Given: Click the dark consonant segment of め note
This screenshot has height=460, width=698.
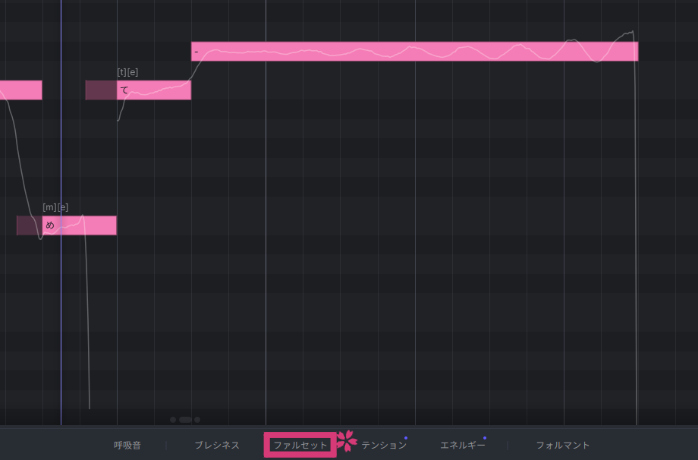Looking at the screenshot, I should (28, 225).
